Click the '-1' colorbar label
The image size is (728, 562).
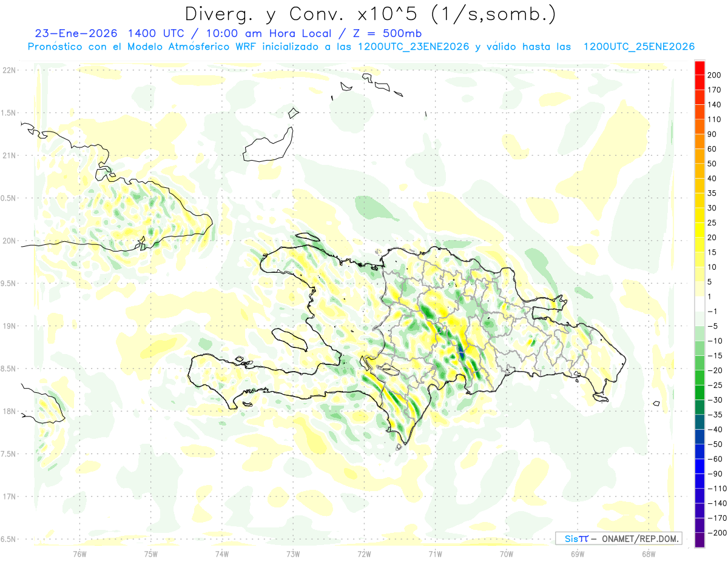click(713, 311)
